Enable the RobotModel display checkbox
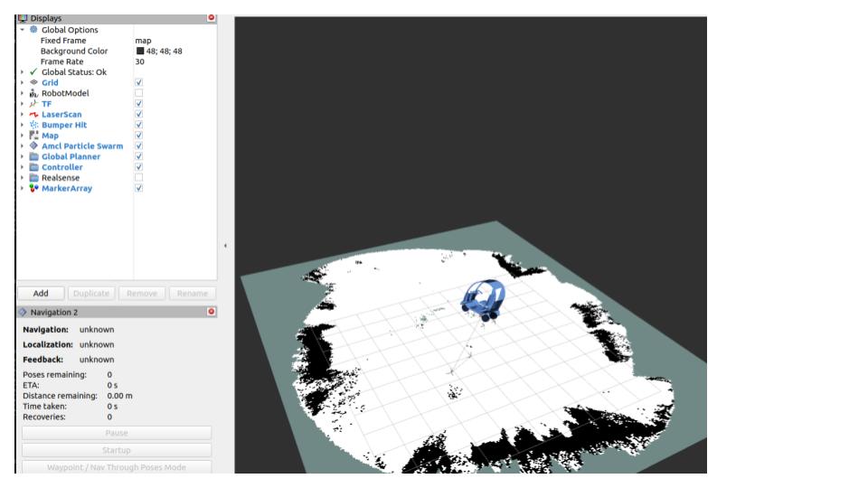This screenshot has height=488, width=868. click(139, 93)
